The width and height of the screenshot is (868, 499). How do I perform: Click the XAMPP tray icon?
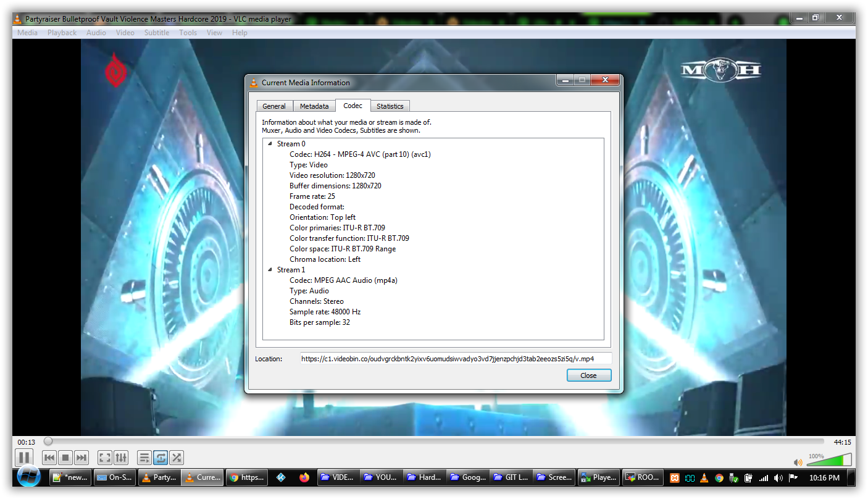675,478
